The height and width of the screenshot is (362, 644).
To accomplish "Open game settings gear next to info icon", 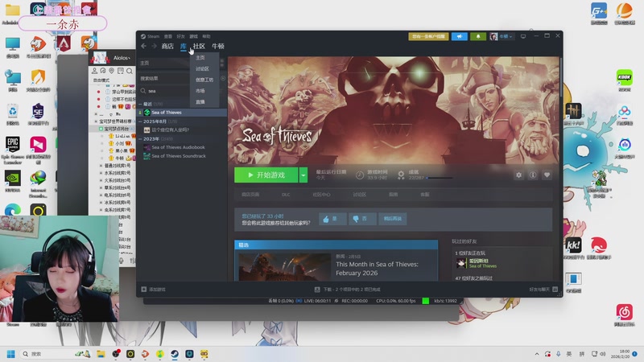I will point(518,175).
